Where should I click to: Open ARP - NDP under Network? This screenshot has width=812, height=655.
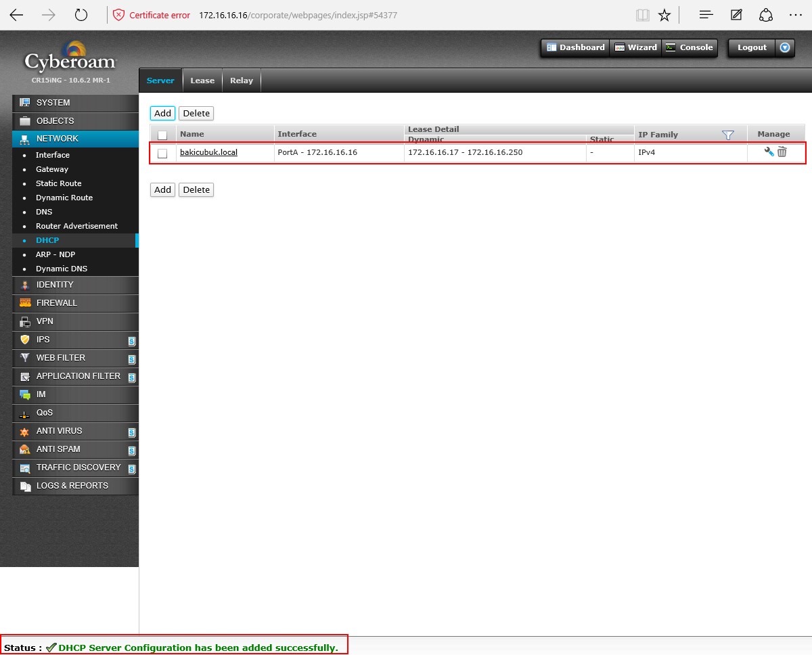point(55,254)
